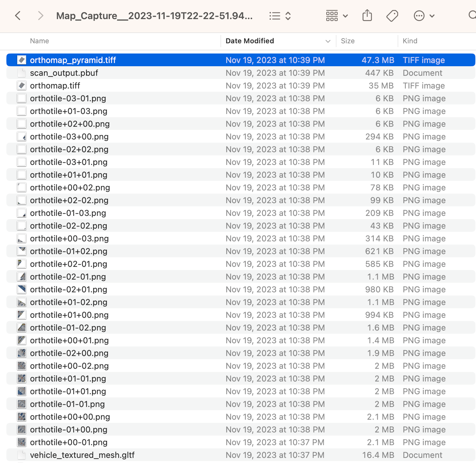Go back with the left chevron arrow
The image size is (476, 463).
pyautogui.click(x=18, y=16)
